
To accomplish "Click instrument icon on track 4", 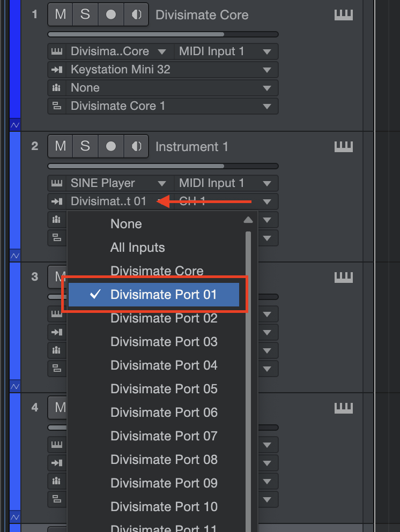I will [57, 445].
